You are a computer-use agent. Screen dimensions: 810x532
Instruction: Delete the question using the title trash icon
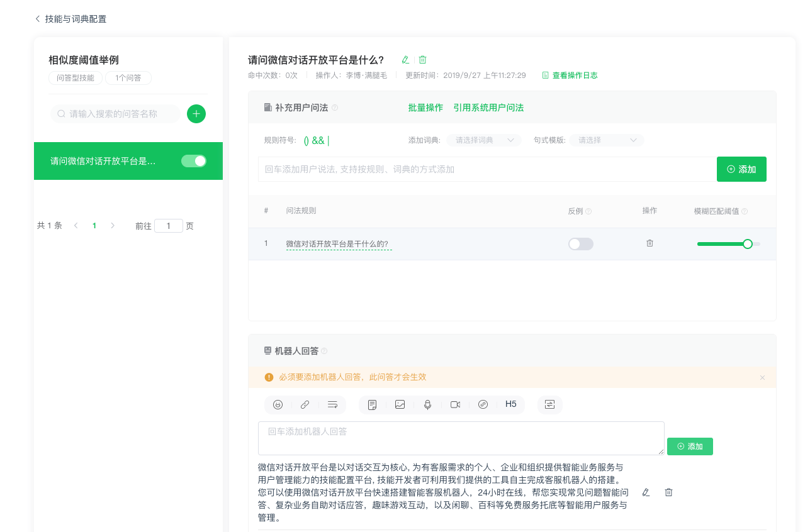423,60
